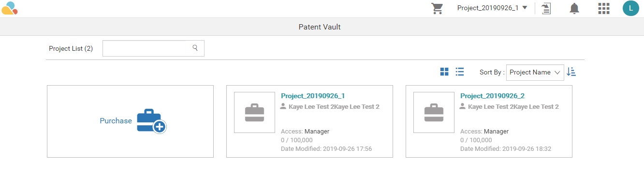This screenshot has width=644, height=192.
Task: Select the Project_20190926_2 briefcase thumbnail
Action: 434,112
